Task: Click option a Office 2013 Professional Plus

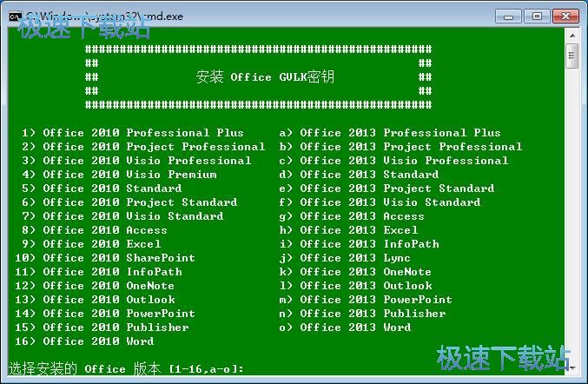Action: pos(390,133)
